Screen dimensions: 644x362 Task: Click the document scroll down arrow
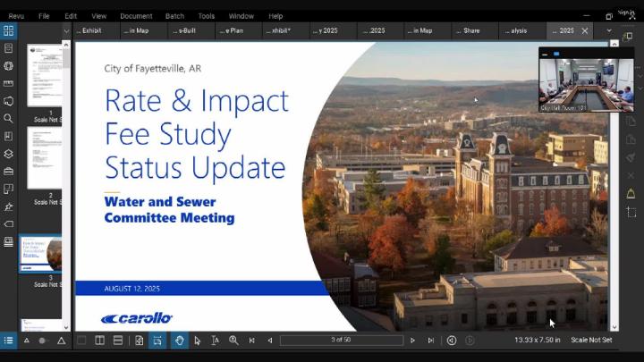(x=614, y=327)
